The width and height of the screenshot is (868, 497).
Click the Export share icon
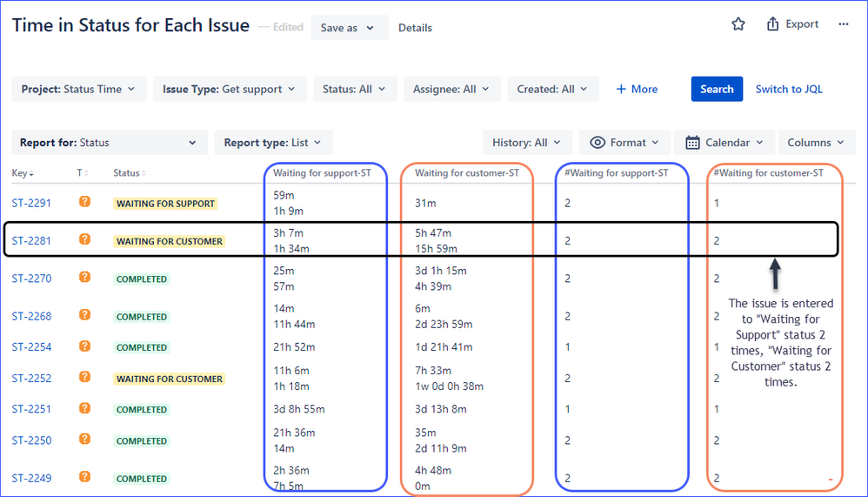(x=772, y=24)
